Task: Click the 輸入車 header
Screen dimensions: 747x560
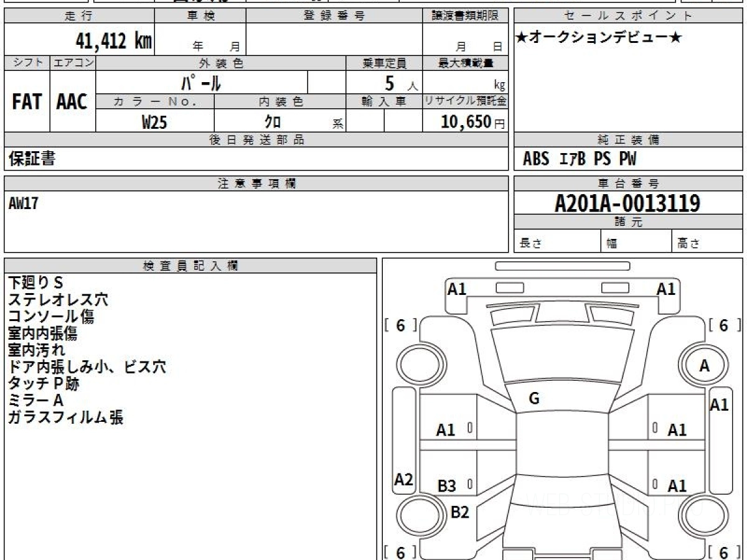Action: click(384, 102)
